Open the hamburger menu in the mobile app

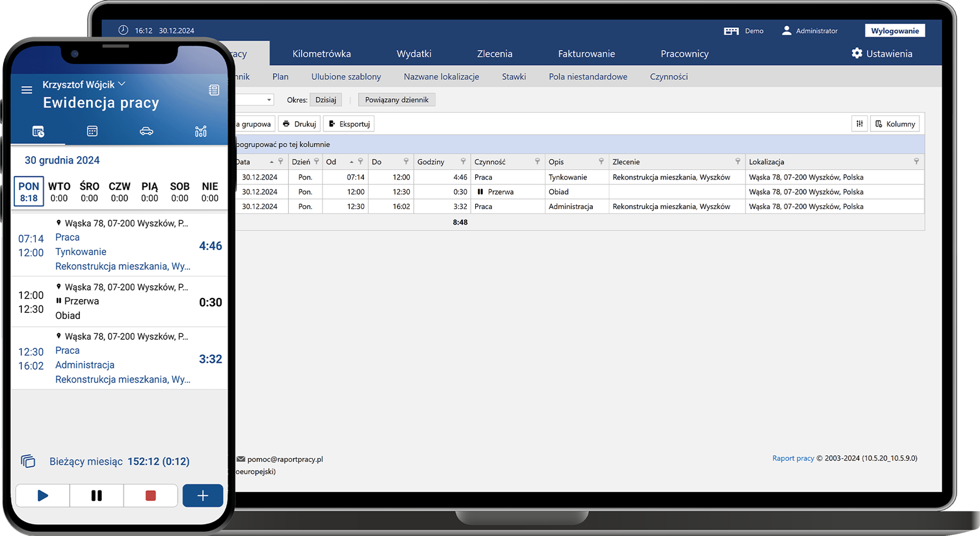click(x=26, y=90)
